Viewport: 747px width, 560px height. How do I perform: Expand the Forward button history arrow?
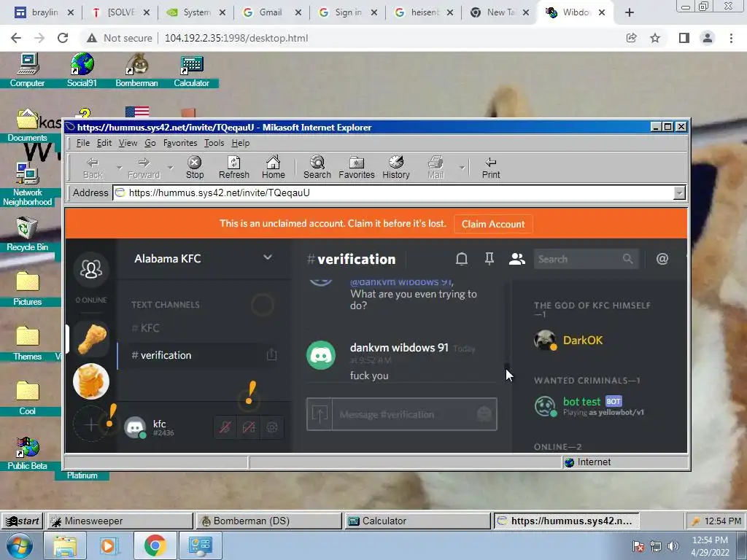click(170, 168)
